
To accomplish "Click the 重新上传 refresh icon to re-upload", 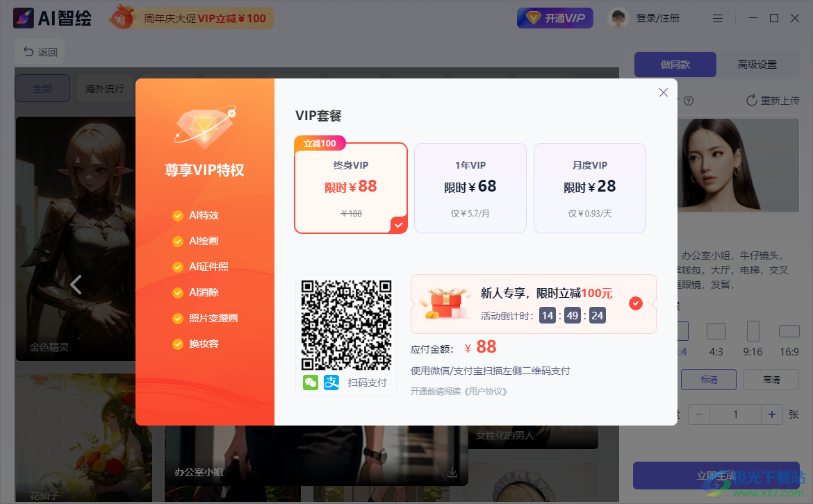I will coord(751,100).
